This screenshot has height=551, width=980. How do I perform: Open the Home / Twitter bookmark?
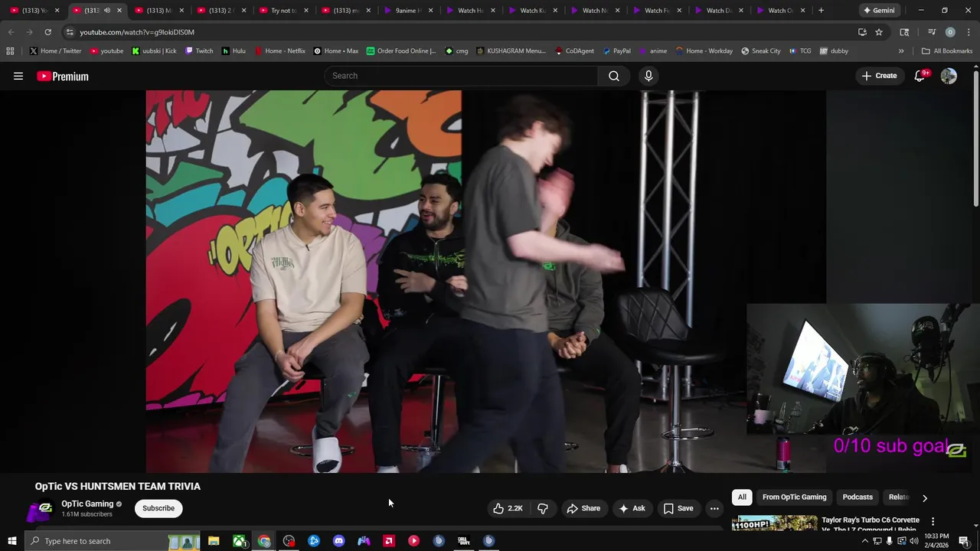point(55,51)
